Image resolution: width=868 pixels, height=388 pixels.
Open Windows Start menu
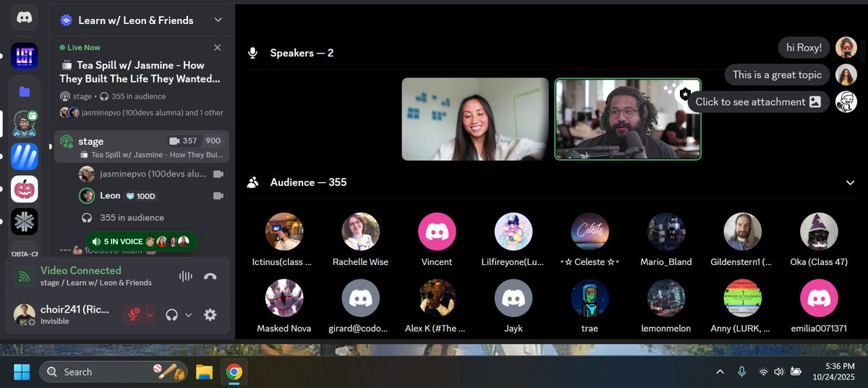coord(22,372)
